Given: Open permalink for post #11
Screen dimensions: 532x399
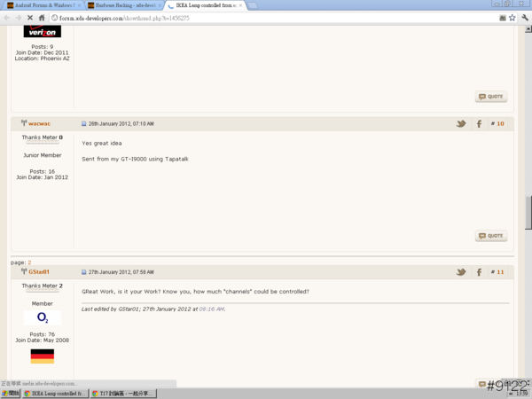Looking at the screenshot, I should (500, 272).
